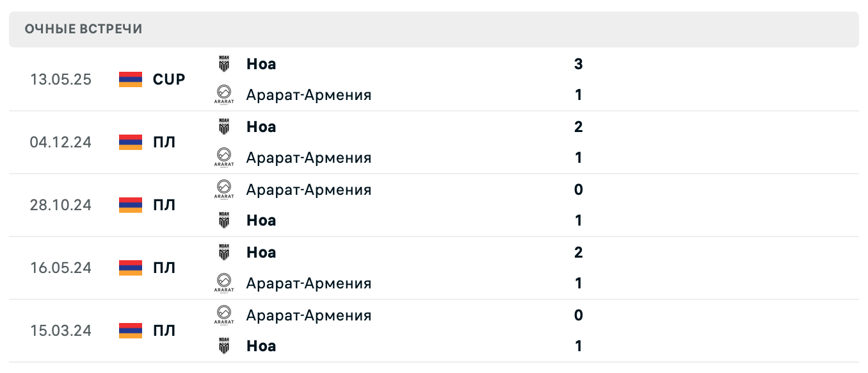Open the ПЛ competition in the 04.12.24 row
The width and height of the screenshot is (868, 373).
(165, 142)
